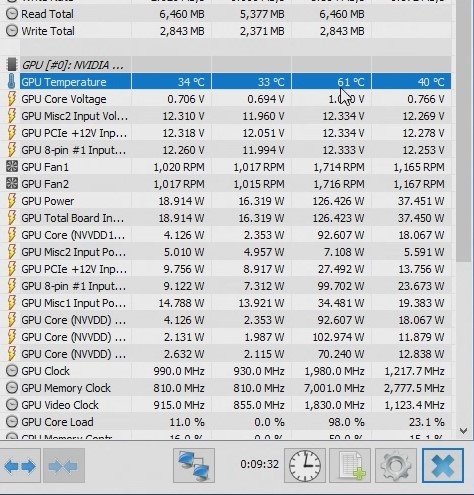Select the Write Total row label

pyautogui.click(x=48, y=31)
